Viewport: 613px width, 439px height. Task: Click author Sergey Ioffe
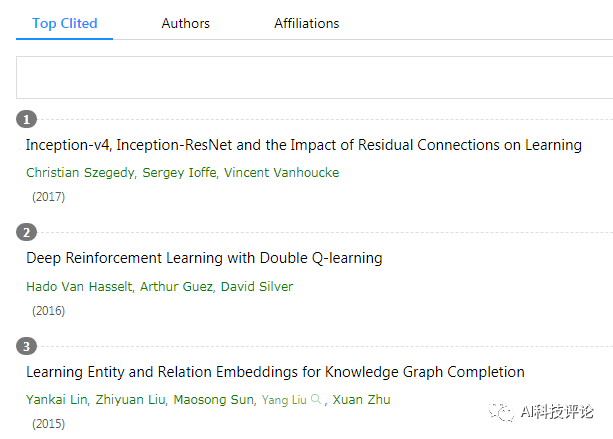179,172
